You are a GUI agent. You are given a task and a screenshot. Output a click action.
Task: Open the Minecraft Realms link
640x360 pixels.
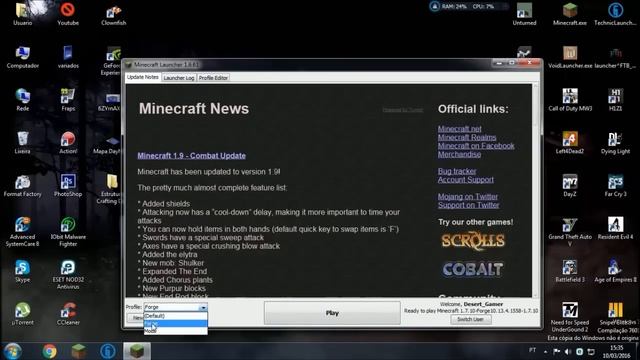coord(467,137)
